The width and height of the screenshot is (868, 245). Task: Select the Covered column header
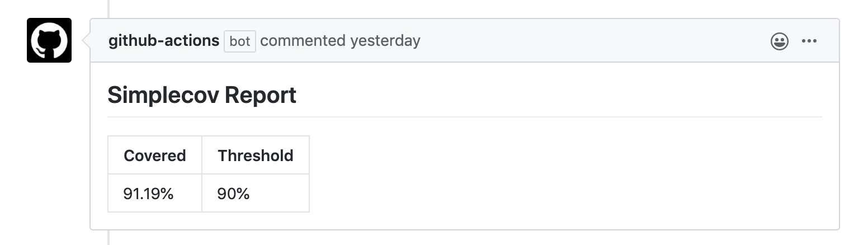point(155,155)
